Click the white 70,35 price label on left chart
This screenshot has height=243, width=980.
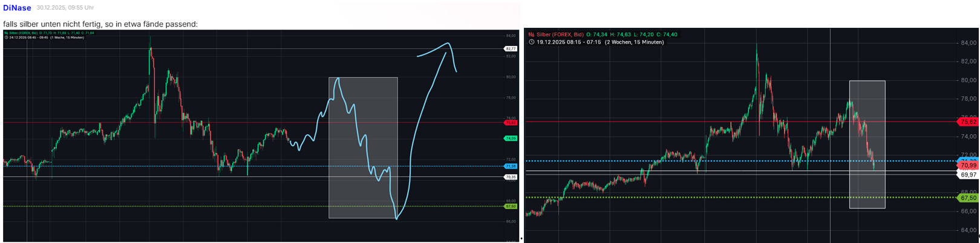tap(511, 177)
